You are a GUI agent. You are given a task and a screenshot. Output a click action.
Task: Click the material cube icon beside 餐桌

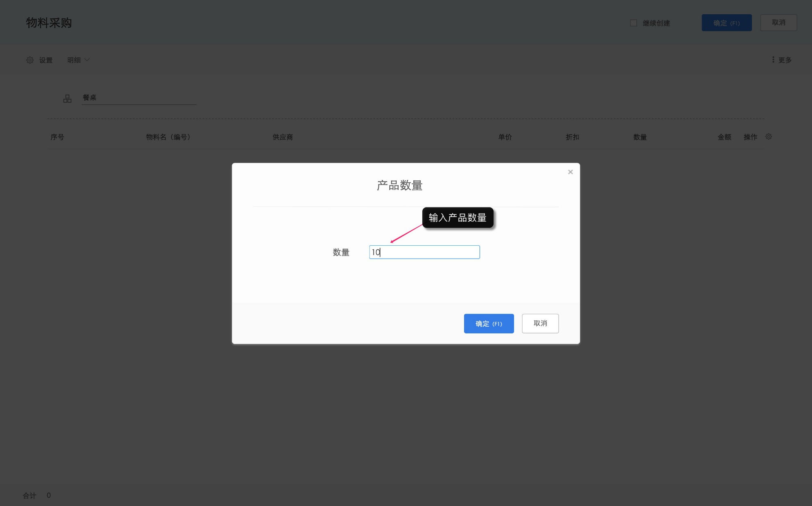(67, 98)
